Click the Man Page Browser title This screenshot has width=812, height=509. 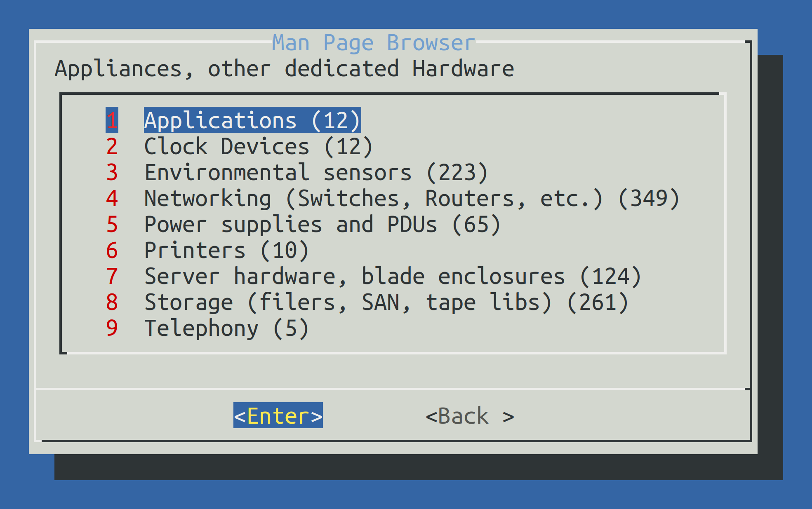(x=373, y=41)
